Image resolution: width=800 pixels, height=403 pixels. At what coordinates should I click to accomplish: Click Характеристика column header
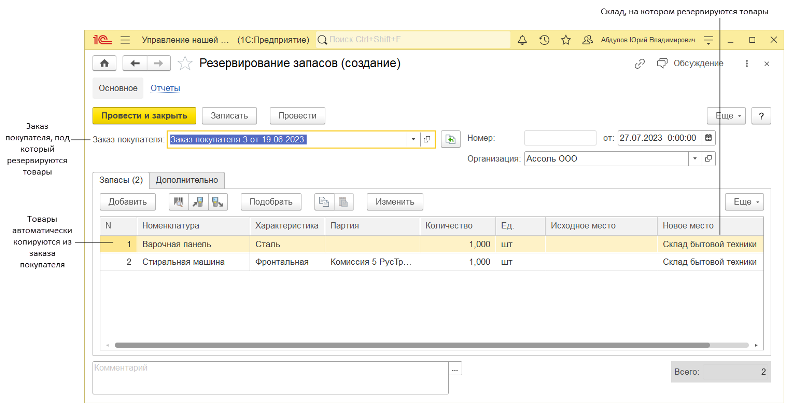(287, 225)
